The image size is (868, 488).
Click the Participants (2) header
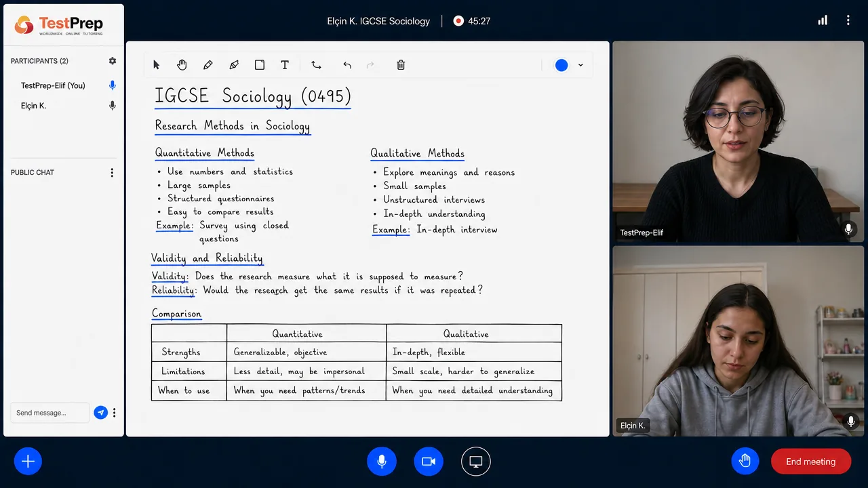[39, 61]
